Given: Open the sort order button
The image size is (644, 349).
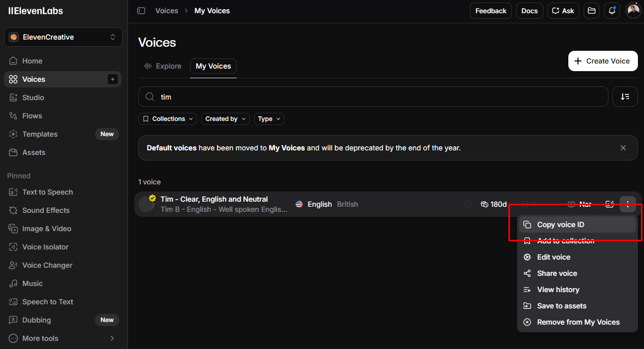Looking at the screenshot, I should click(x=625, y=97).
